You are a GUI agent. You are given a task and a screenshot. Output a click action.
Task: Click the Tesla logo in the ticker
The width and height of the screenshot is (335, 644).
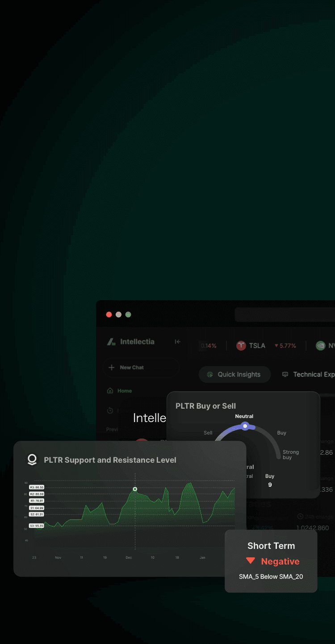click(241, 346)
